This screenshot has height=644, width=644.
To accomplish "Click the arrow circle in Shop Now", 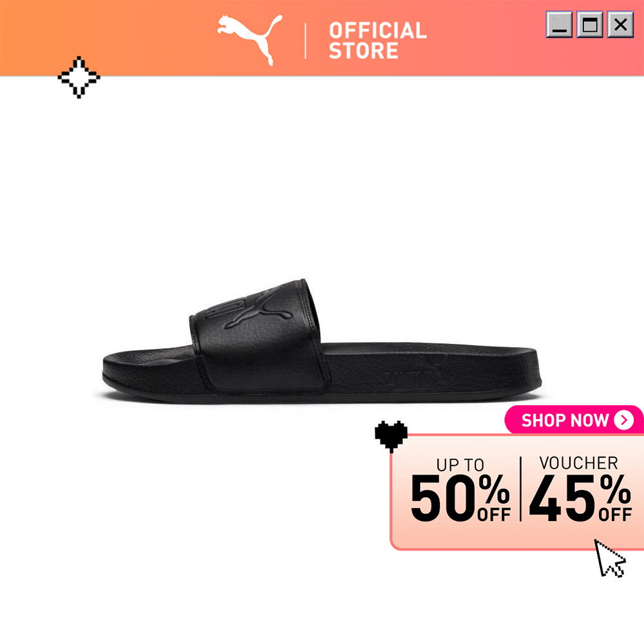I will [624, 420].
